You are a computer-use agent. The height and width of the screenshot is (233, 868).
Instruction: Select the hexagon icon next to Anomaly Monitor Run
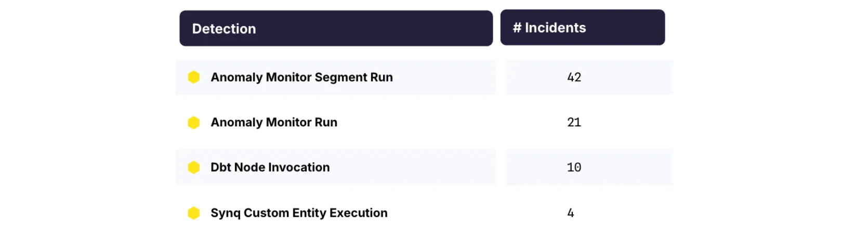[x=194, y=122]
